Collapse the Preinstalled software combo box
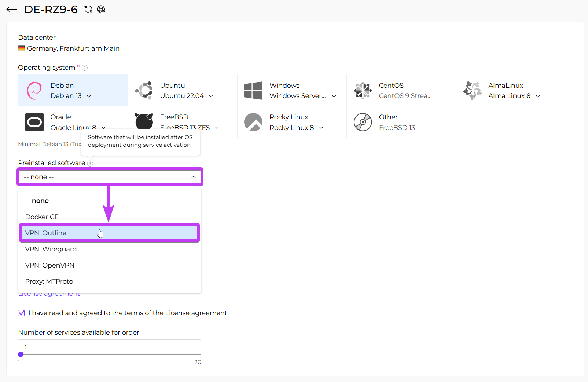This screenshot has width=588, height=382. click(x=110, y=177)
